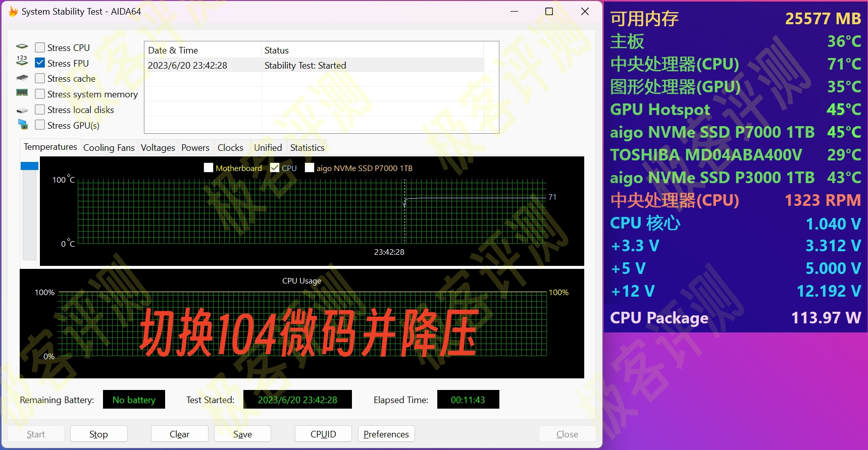The width and height of the screenshot is (868, 450).
Task: Click the CPU chip icon beside Stress CPU
Action: pyautogui.click(x=22, y=47)
